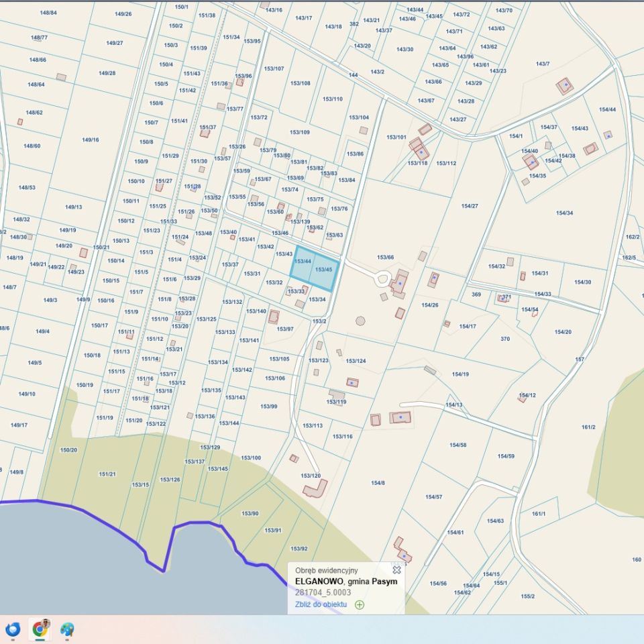
Task: Click parcel label 154/30
Action: 582,282
